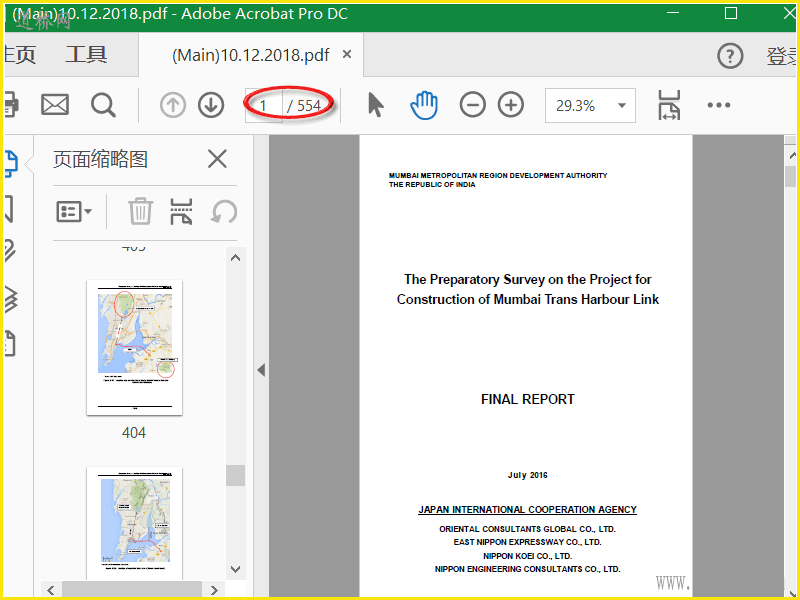Click the FINAL REPORT heading text

point(528,399)
